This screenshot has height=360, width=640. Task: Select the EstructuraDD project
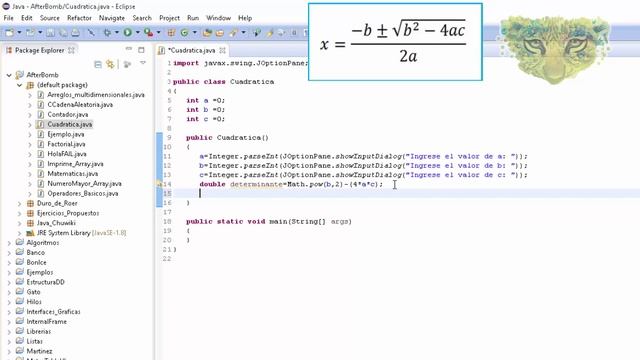[x=45, y=282]
